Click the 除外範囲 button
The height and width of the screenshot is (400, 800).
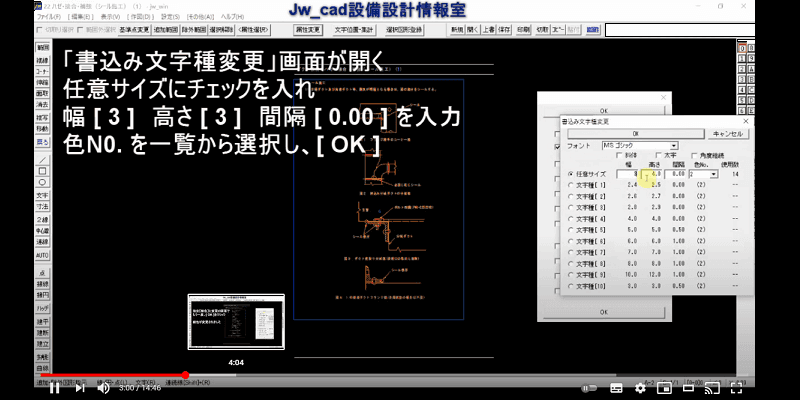coord(193,30)
